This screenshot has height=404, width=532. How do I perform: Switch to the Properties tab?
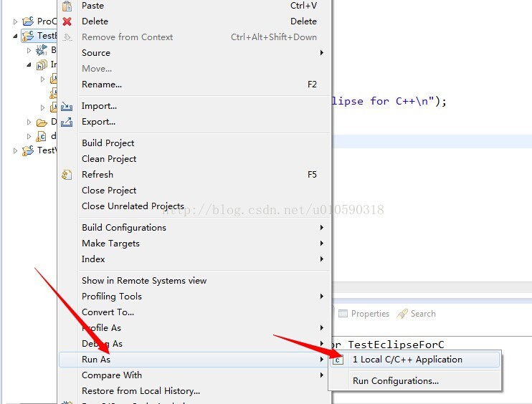tap(364, 314)
